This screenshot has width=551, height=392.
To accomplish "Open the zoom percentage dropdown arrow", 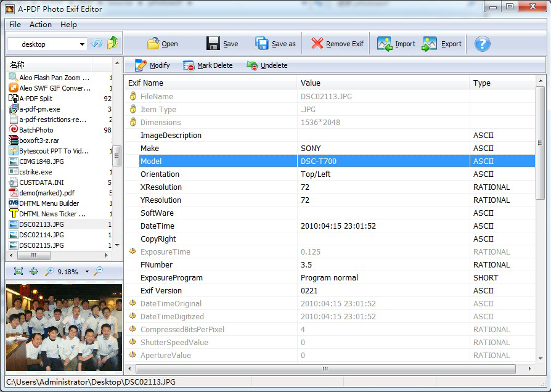I will pos(87,272).
